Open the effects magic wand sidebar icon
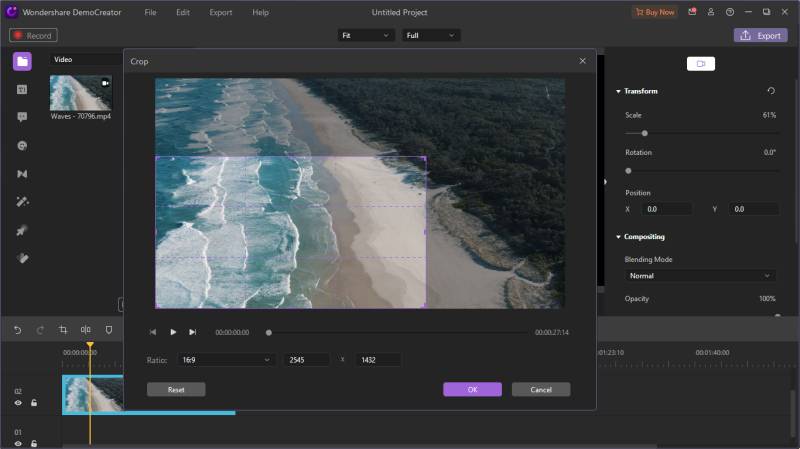This screenshot has width=800, height=449. coord(22,202)
